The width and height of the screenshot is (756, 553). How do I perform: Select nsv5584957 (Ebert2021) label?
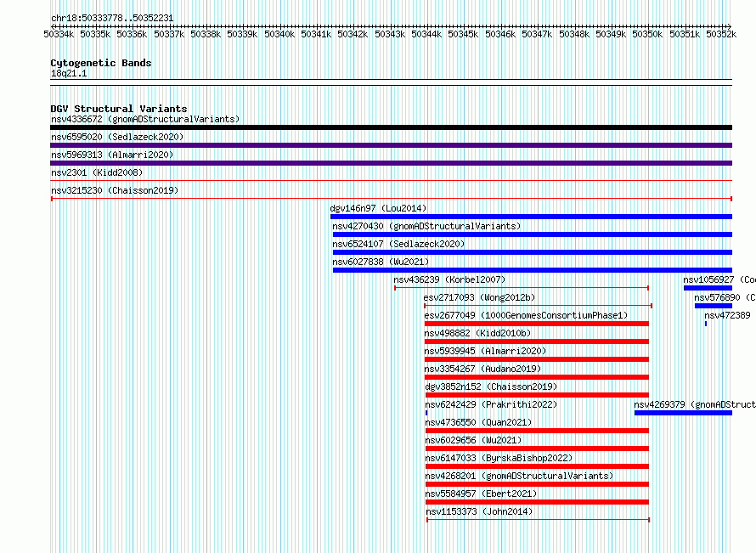click(481, 494)
